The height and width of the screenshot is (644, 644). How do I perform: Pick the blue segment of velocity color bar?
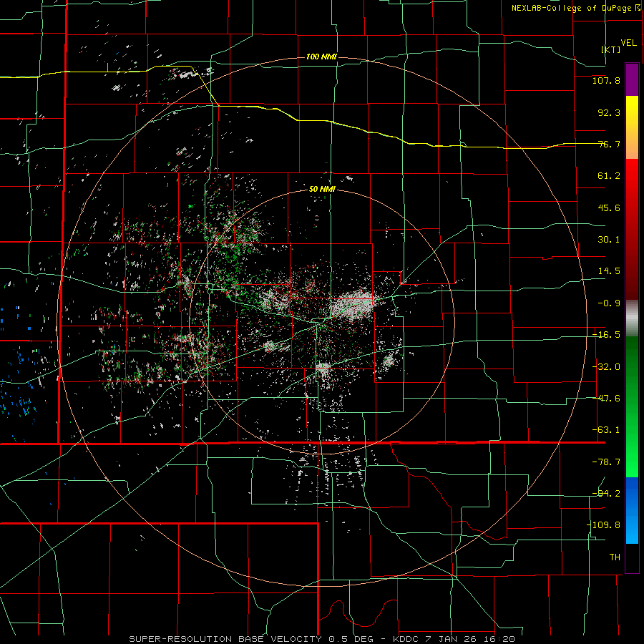coord(632,510)
